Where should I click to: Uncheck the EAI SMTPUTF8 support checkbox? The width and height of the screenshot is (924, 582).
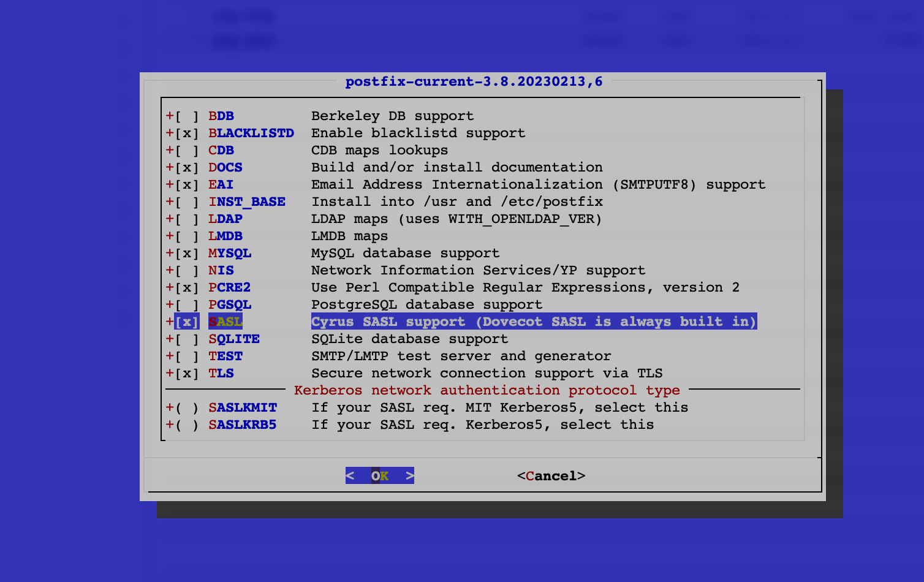[187, 185]
